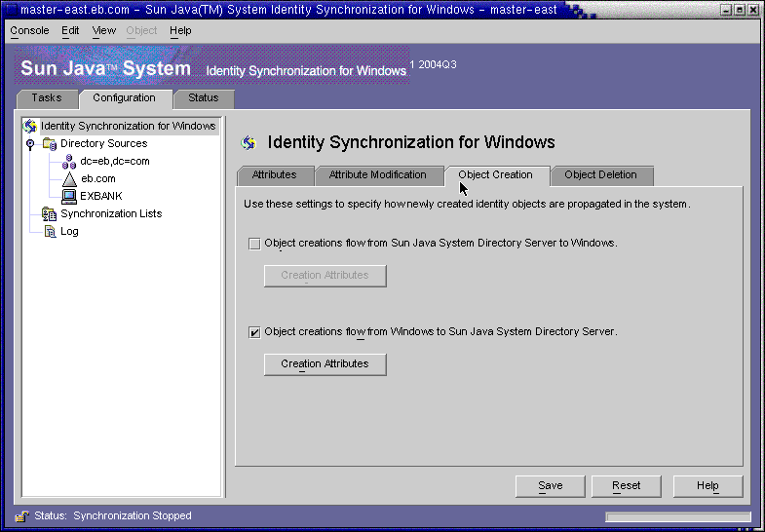Select dc=eb,dc=com tree node
This screenshot has width=765, height=532.
[x=115, y=162]
